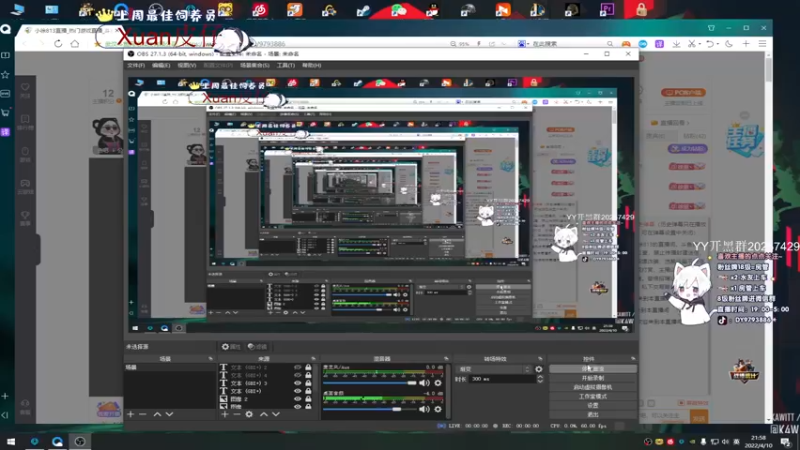
Task: Pop out the Scenes dock panel
Action: (x=210, y=359)
